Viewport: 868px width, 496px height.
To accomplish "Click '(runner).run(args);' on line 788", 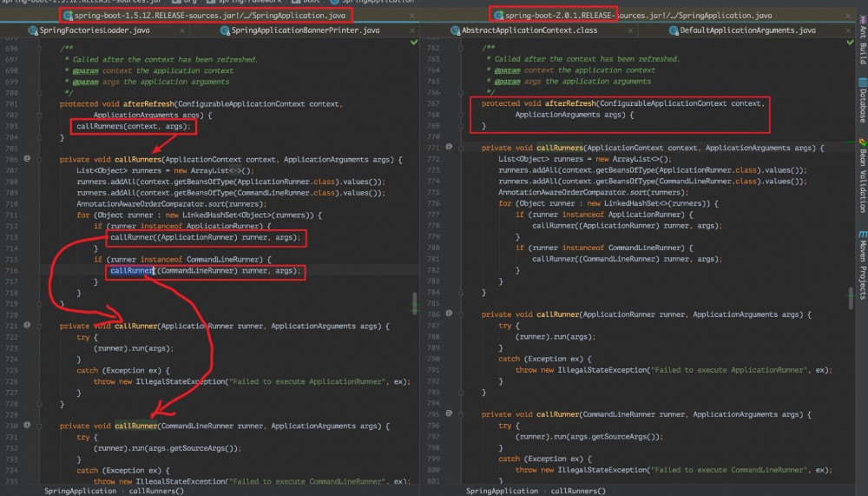I will tap(556, 337).
